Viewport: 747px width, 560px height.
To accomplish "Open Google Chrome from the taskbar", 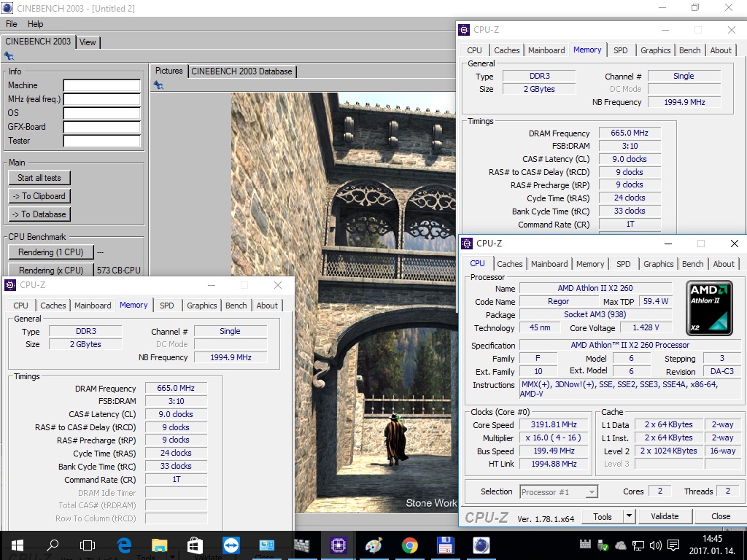I will 410,545.
